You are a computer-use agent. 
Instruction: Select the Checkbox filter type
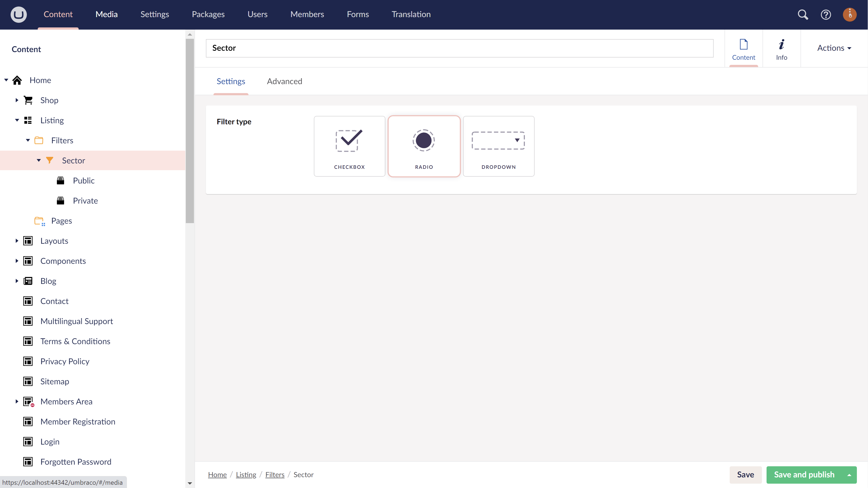[x=349, y=146]
